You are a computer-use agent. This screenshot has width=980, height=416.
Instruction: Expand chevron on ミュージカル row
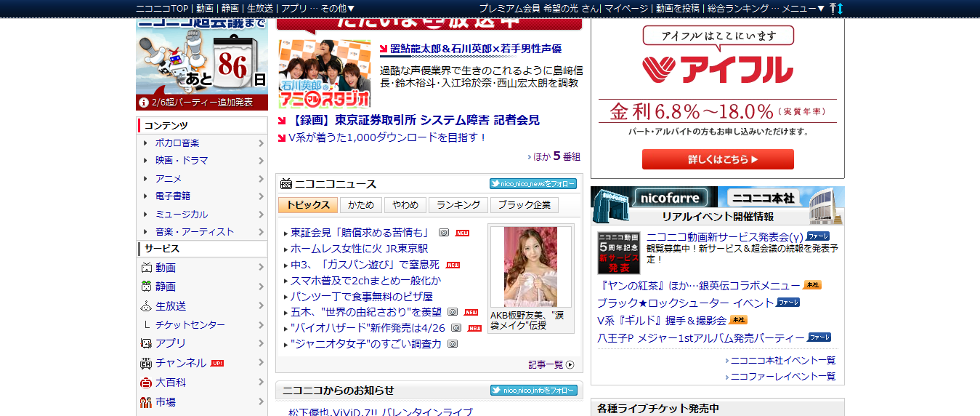[x=261, y=215]
